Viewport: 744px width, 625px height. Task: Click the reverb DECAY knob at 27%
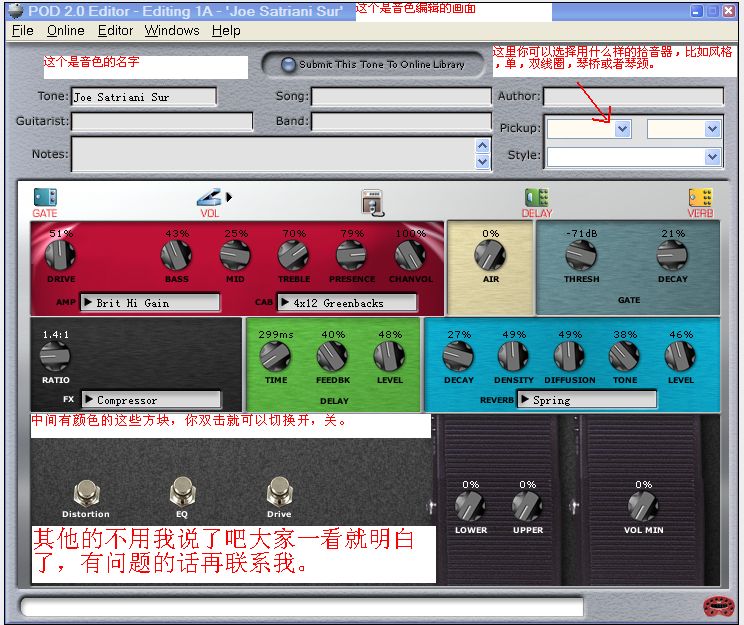pyautogui.click(x=458, y=356)
